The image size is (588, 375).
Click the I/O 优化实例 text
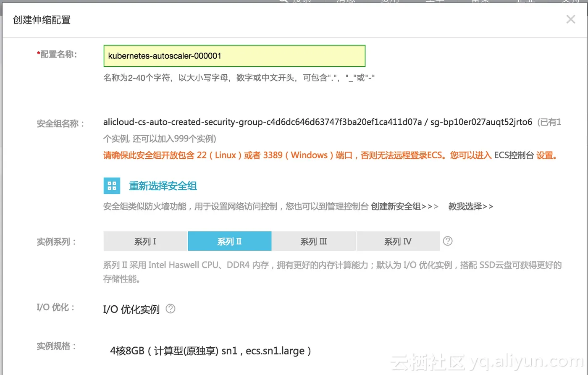(x=131, y=309)
